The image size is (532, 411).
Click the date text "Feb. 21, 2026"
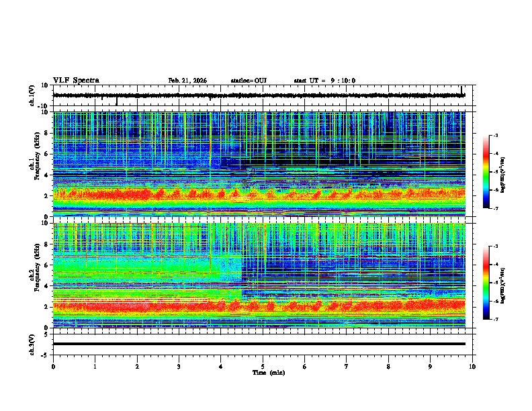coord(187,81)
